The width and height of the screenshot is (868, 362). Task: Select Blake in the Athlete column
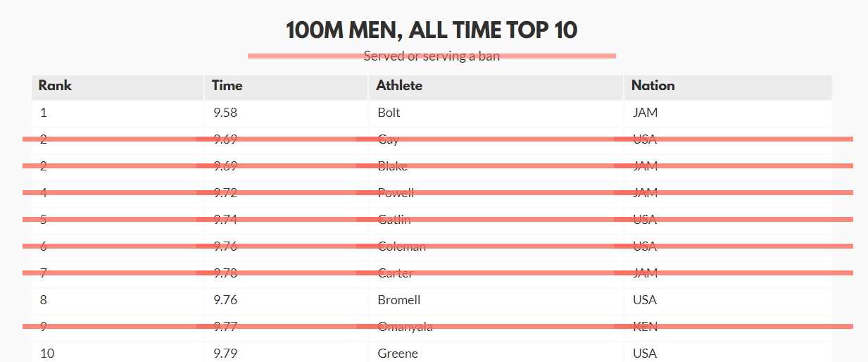coord(392,166)
